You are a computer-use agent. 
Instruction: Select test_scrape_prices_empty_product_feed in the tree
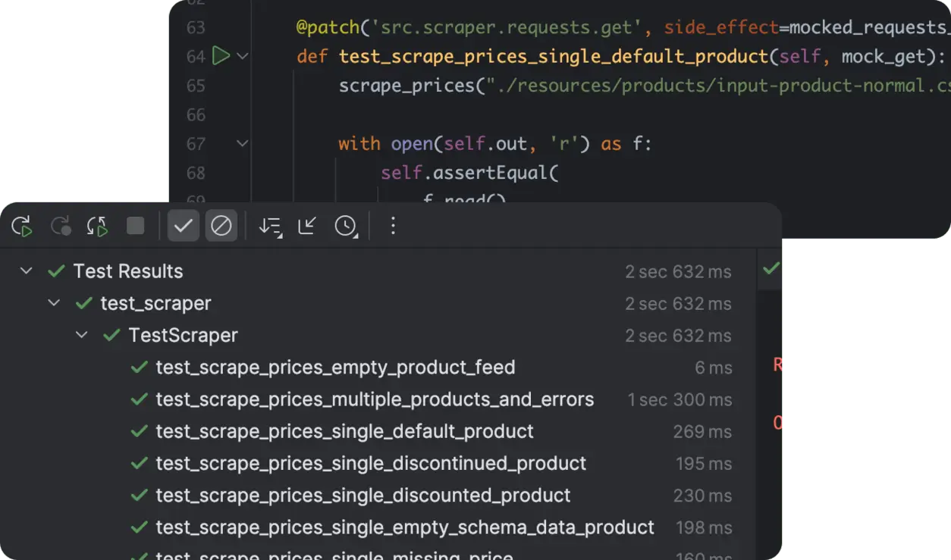(x=334, y=367)
